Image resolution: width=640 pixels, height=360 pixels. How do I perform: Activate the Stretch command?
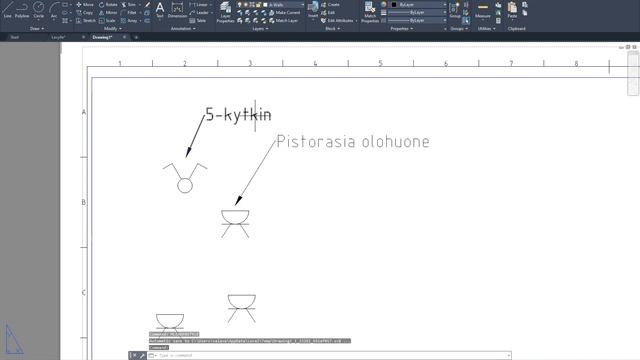86,20
